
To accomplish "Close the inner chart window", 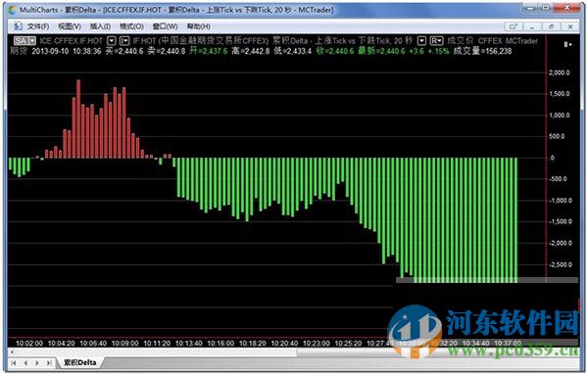I will coord(570,26).
